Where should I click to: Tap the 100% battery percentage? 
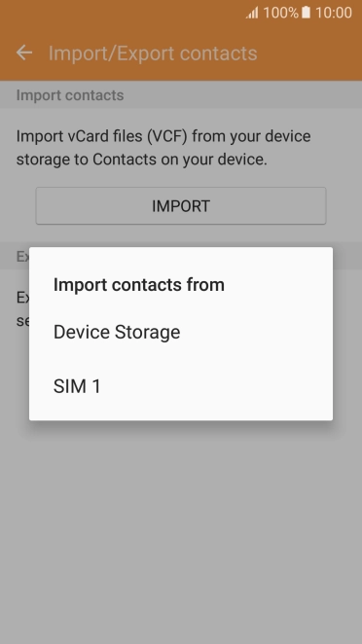tap(280, 13)
